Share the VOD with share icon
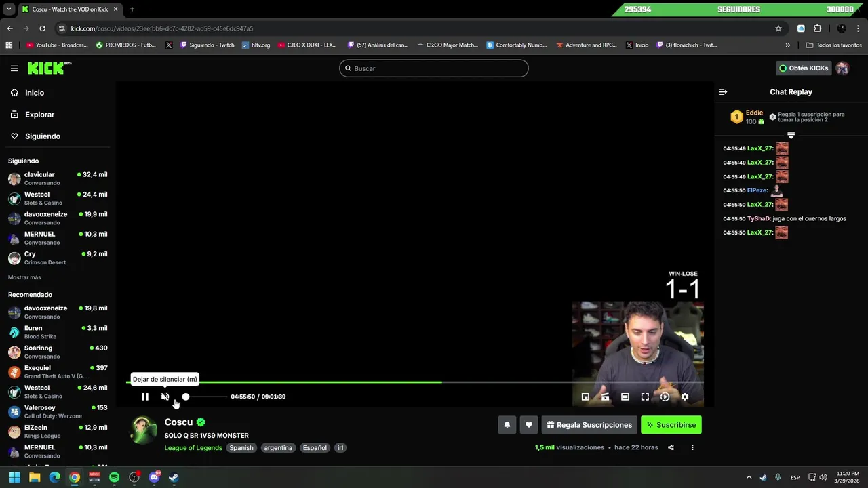Viewport: 868px width, 488px height. 671,447
